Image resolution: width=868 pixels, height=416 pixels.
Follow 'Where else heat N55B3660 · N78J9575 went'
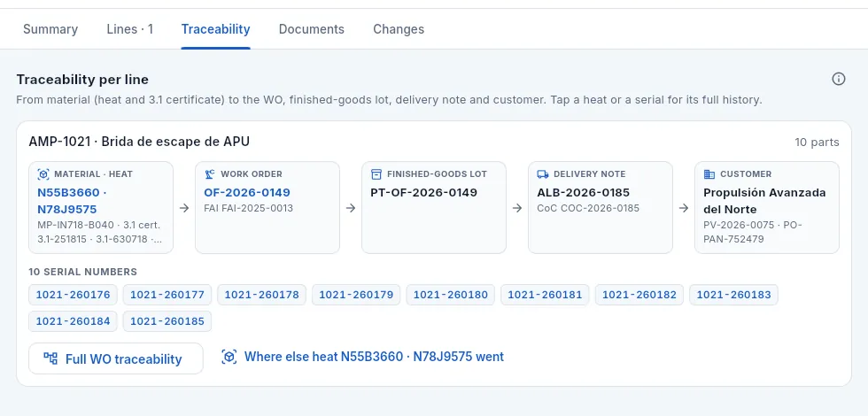pyautogui.click(x=362, y=357)
